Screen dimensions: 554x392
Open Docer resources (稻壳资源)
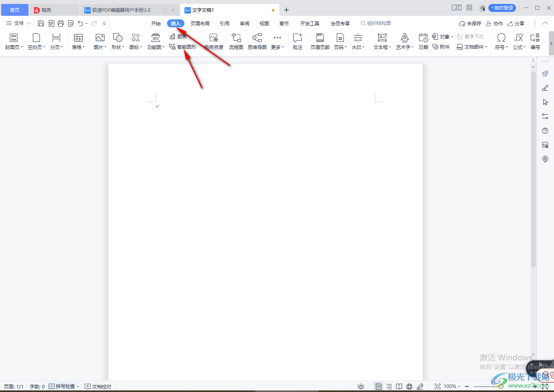(214, 42)
